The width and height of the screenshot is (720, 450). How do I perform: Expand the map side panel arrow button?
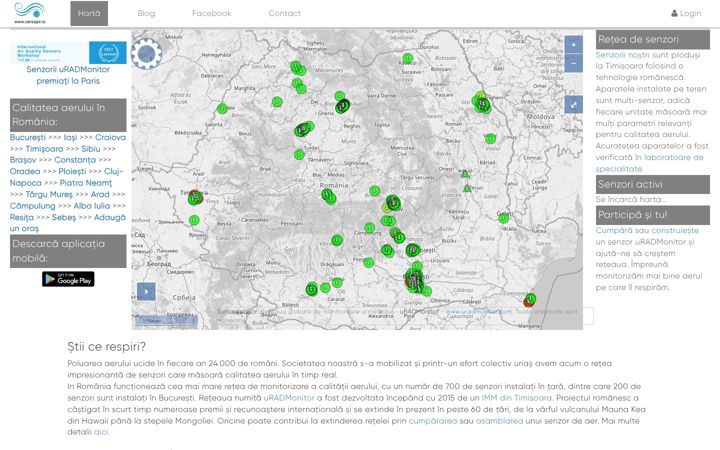(x=146, y=292)
